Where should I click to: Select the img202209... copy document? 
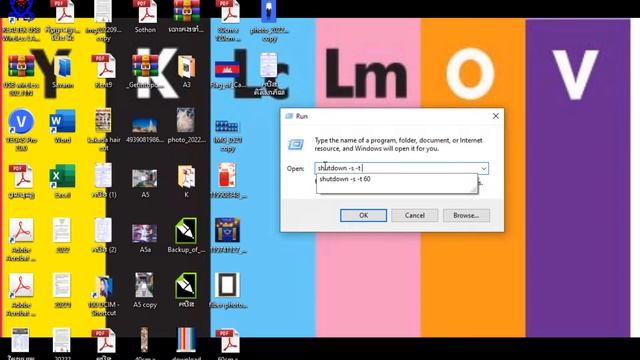(104, 20)
